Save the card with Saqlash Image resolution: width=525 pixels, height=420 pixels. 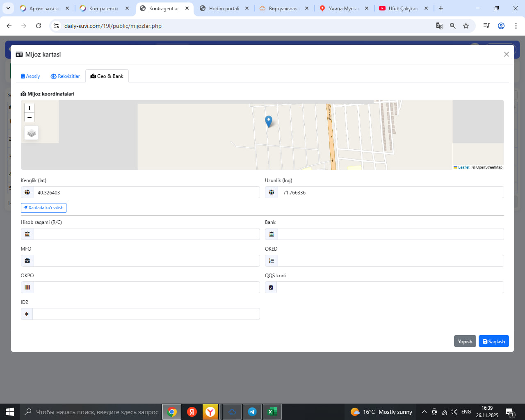tap(493, 341)
